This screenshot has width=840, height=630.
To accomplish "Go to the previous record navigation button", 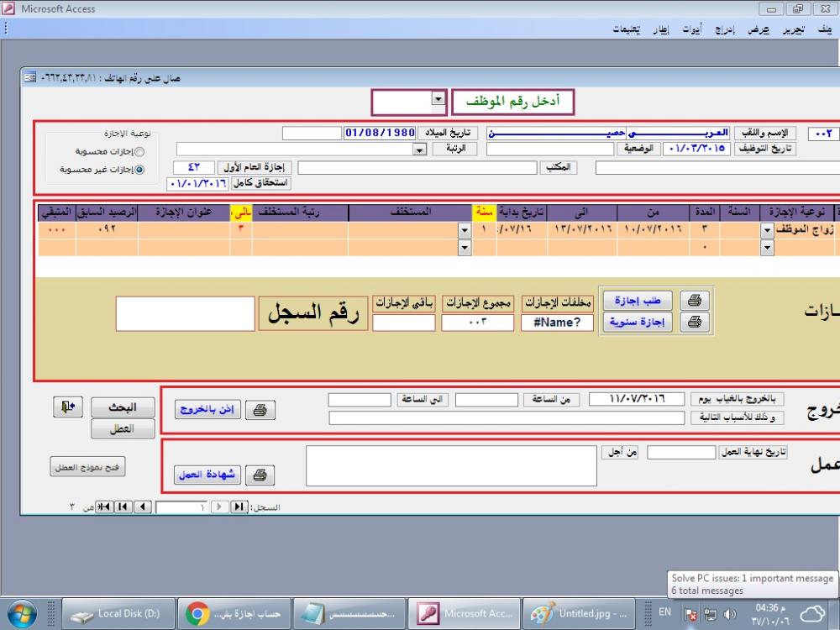I will coord(219,507).
